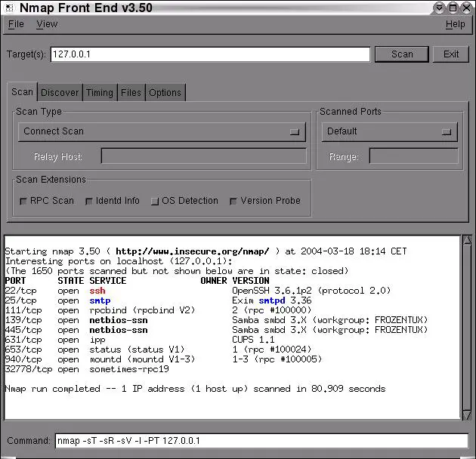Click the Target(s) input field
This screenshot has height=459, width=476.
click(x=211, y=54)
